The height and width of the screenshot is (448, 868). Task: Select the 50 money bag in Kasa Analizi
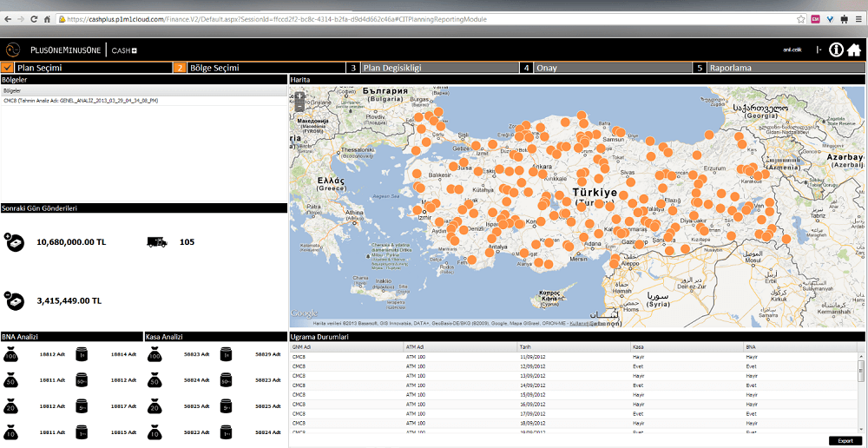click(x=155, y=379)
